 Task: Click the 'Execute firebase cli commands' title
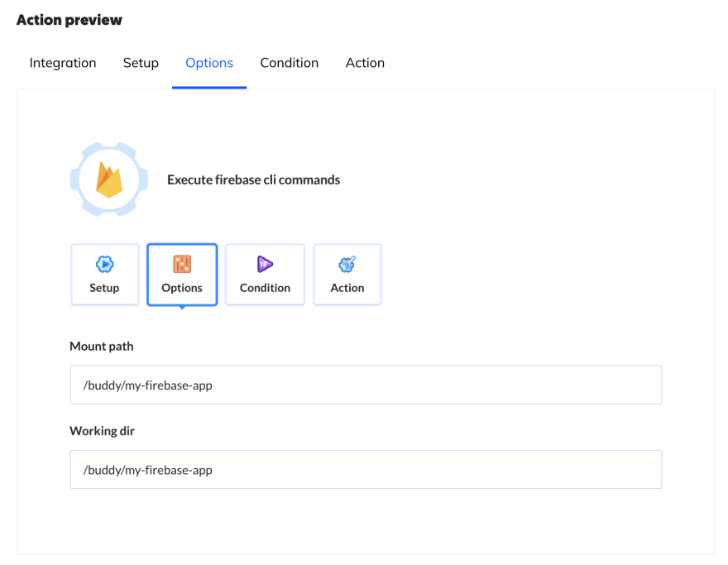(x=253, y=180)
